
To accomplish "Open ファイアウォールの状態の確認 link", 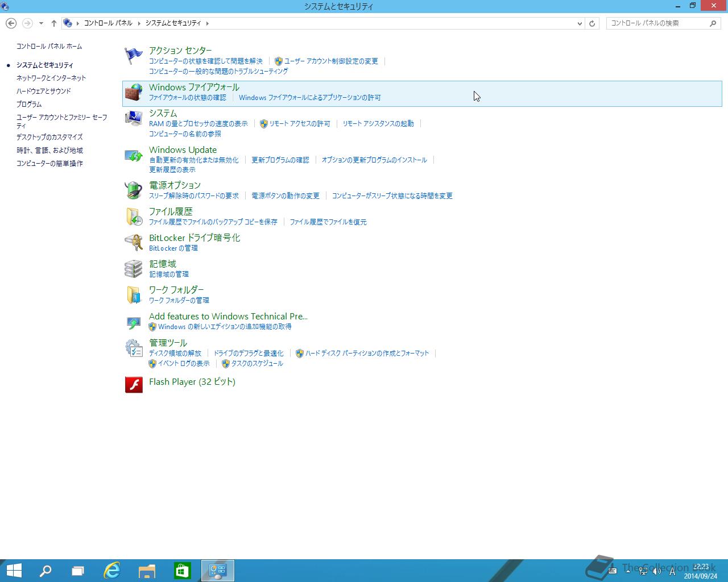I will click(188, 97).
